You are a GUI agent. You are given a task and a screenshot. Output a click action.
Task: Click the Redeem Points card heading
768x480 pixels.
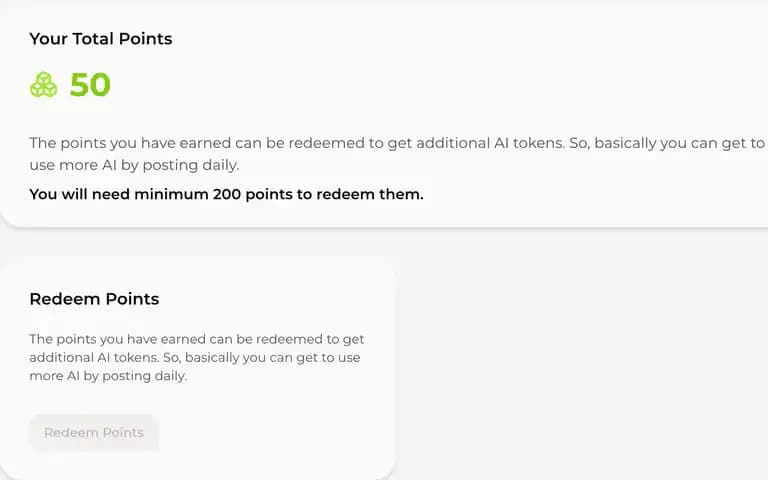(94, 299)
